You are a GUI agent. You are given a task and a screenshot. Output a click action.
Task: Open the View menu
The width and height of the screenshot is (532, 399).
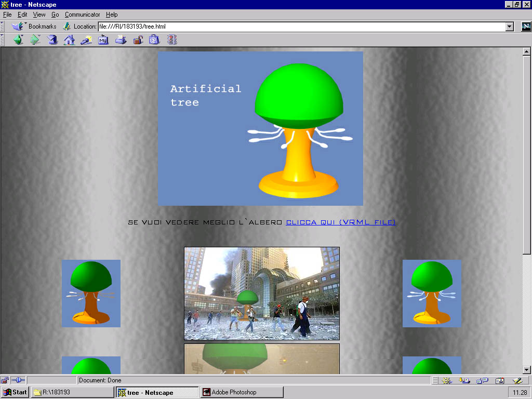tap(39, 15)
